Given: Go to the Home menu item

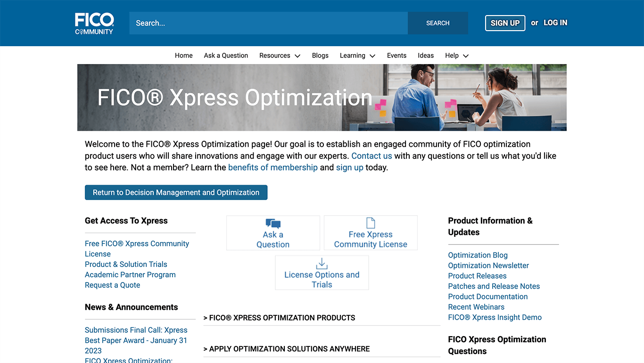Looking at the screenshot, I should point(184,56).
